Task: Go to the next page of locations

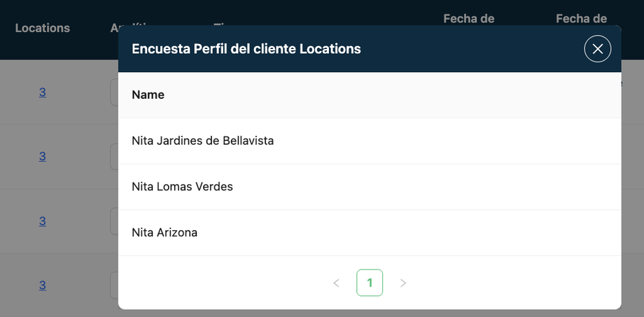Action: (403, 283)
